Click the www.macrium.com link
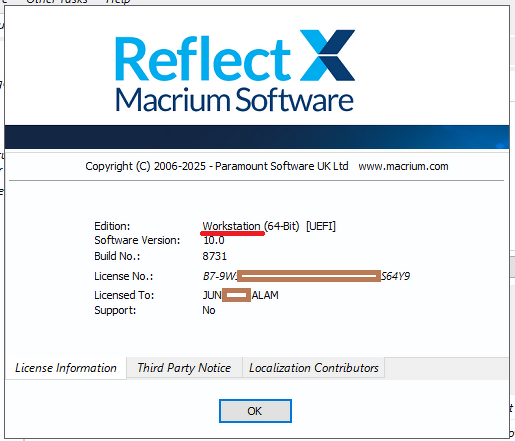 pos(403,166)
